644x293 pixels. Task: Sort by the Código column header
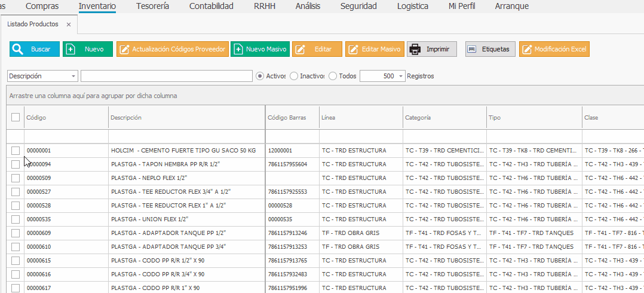[x=66, y=118]
